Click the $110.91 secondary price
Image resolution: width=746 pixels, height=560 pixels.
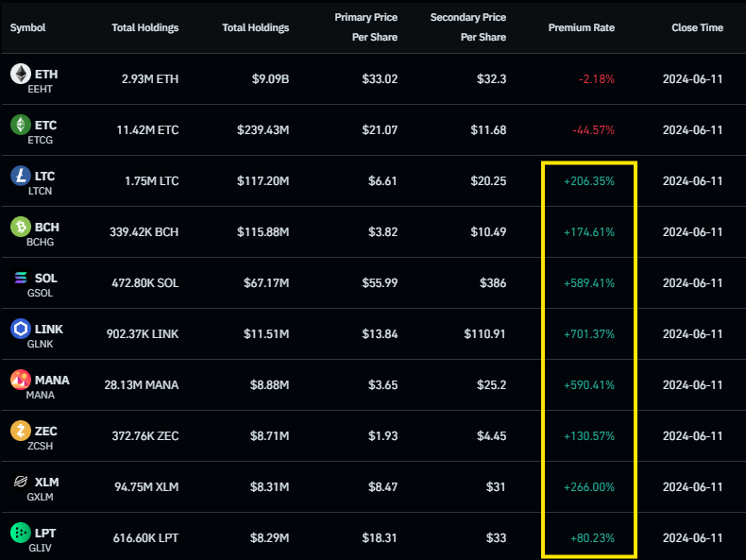(484, 334)
